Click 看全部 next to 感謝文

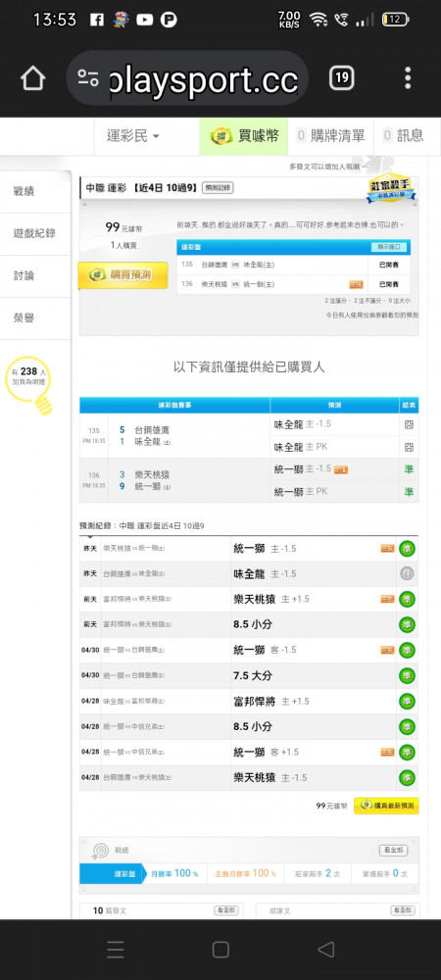(402, 910)
